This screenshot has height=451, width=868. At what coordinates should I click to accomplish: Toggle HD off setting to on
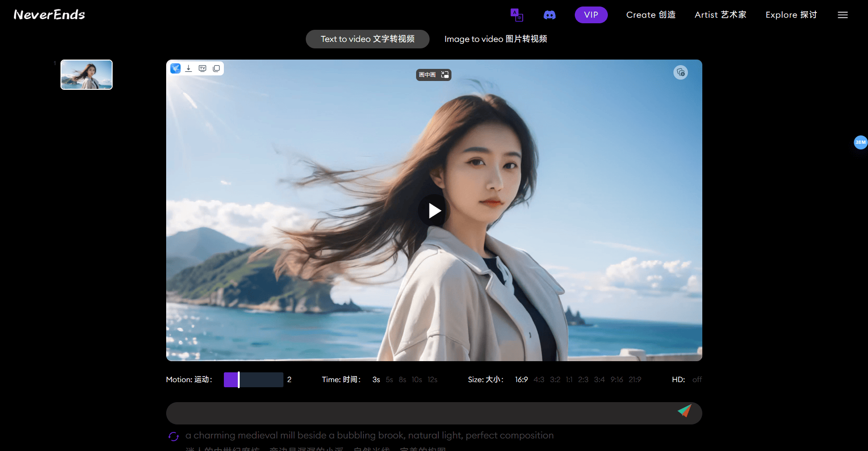coord(697,379)
